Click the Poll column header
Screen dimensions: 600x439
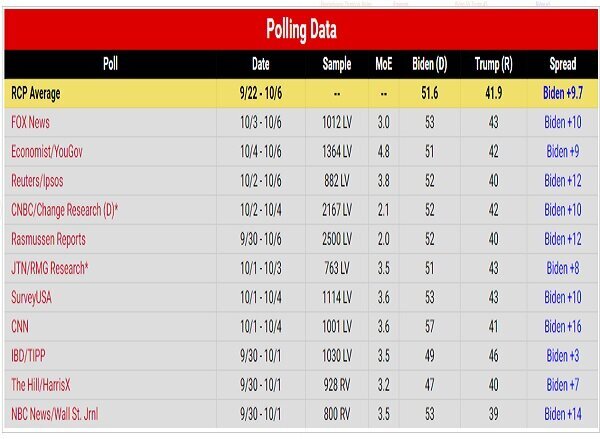point(110,64)
